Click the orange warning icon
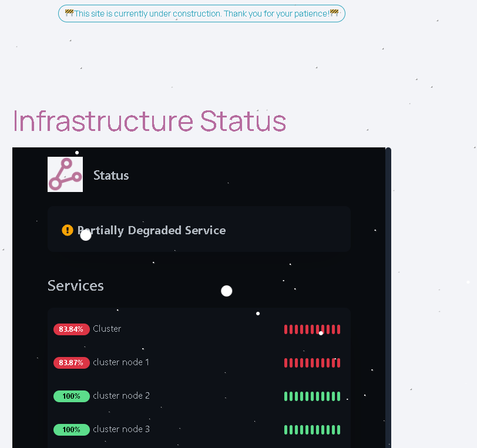This screenshot has height=448, width=477. click(68, 230)
